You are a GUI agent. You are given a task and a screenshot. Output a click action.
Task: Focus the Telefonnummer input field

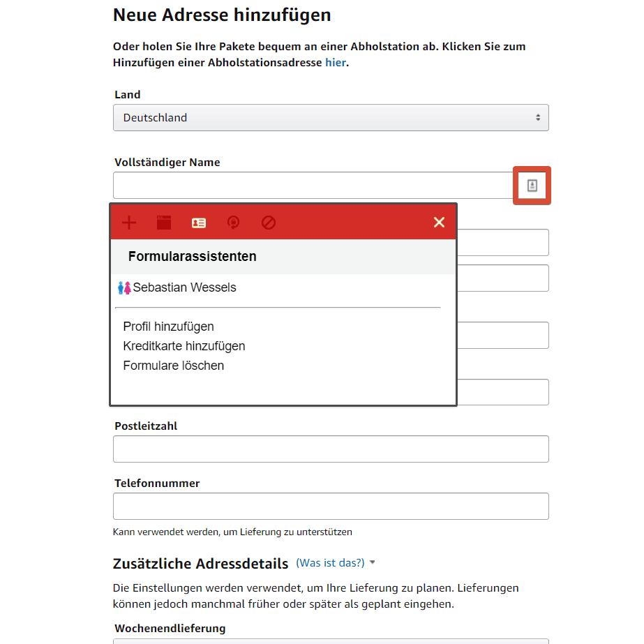331,506
